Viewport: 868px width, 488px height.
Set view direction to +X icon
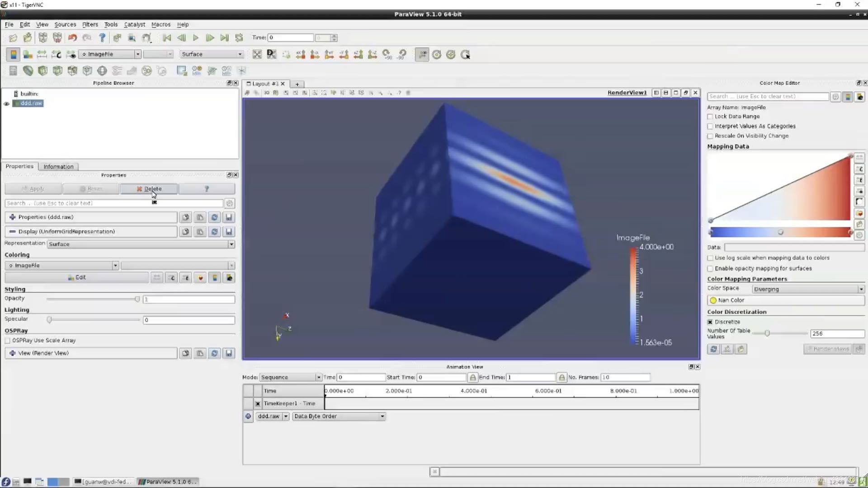pos(300,55)
